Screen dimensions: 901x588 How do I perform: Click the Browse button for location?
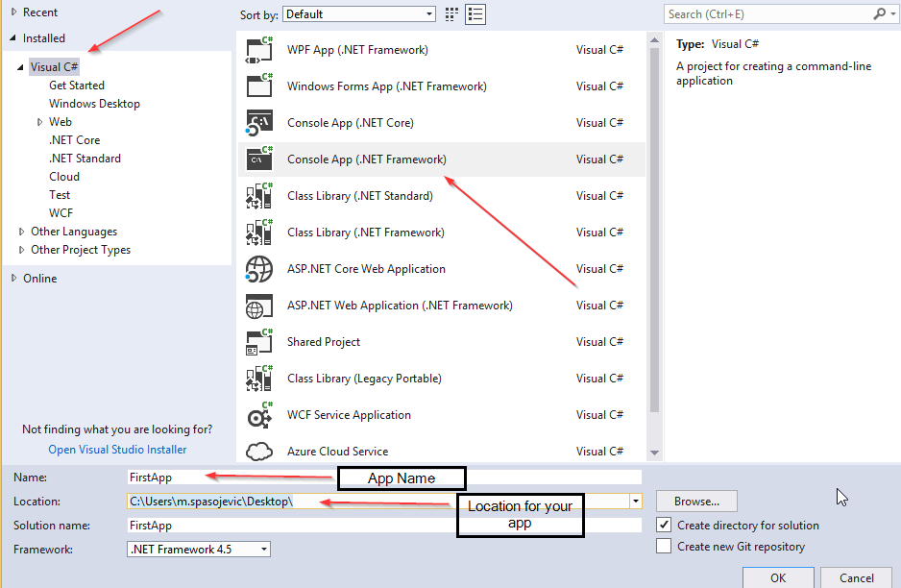tap(695, 501)
